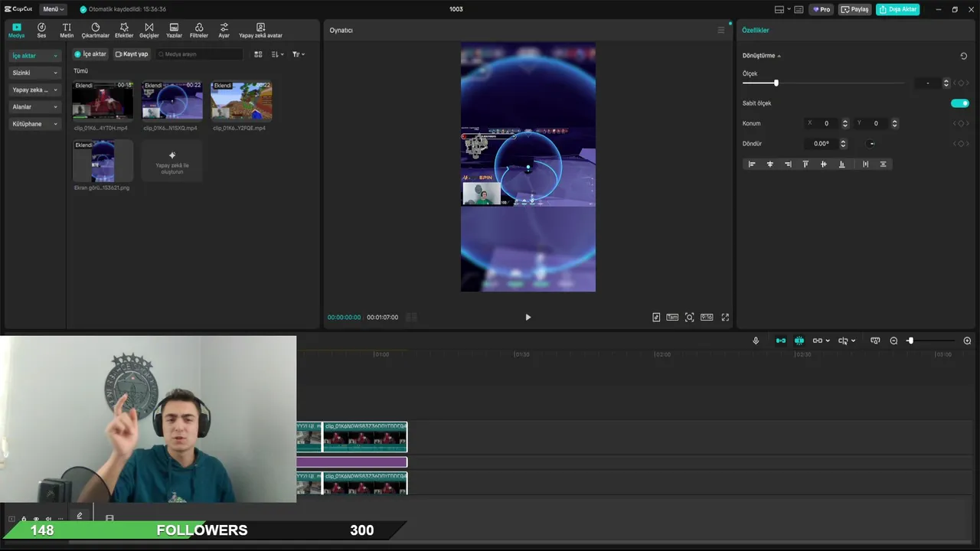980x551 pixels.
Task: Open the keyboard shortcuts icon in title bar
Action: [x=799, y=9]
